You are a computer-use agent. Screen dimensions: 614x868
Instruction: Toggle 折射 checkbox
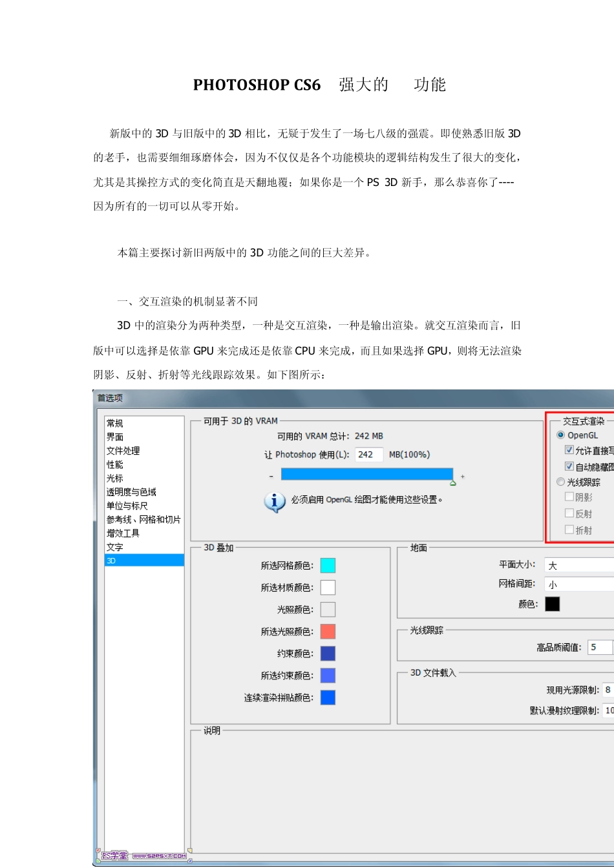click(569, 530)
